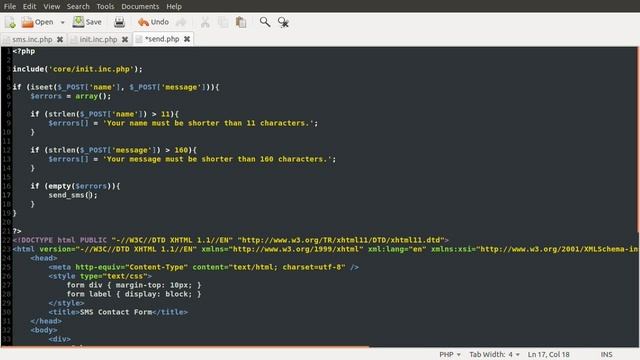
Task: Click the DOCTYPE html PUBLIC line
Action: tap(231, 240)
